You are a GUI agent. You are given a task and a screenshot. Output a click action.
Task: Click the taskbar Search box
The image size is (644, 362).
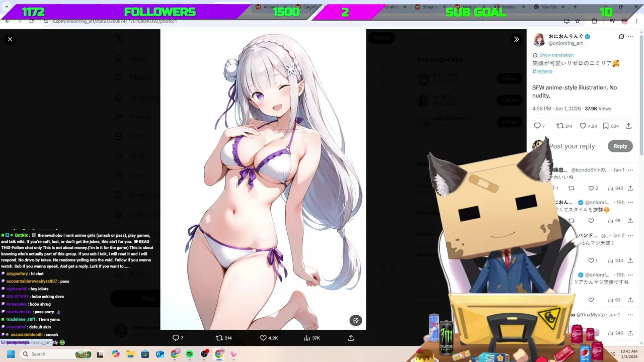pyautogui.click(x=56, y=354)
